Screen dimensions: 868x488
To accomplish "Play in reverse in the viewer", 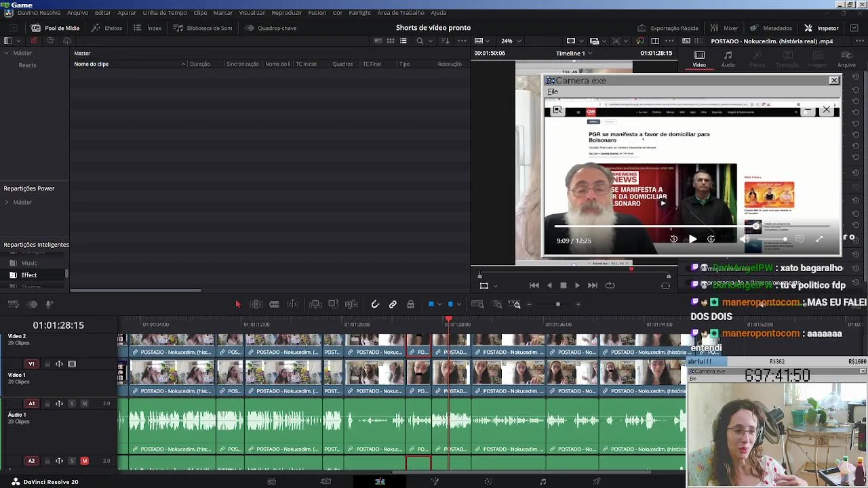I will (549, 285).
